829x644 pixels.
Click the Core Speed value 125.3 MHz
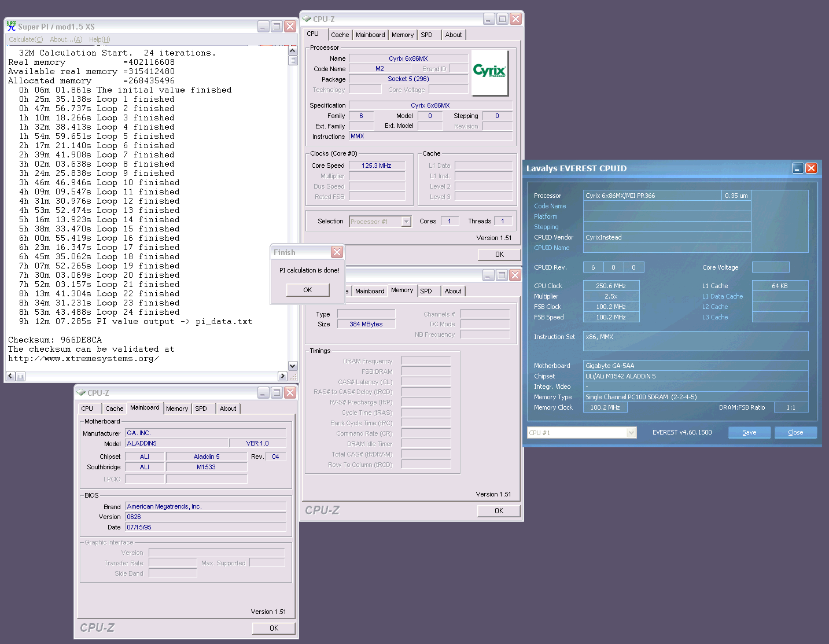click(377, 165)
